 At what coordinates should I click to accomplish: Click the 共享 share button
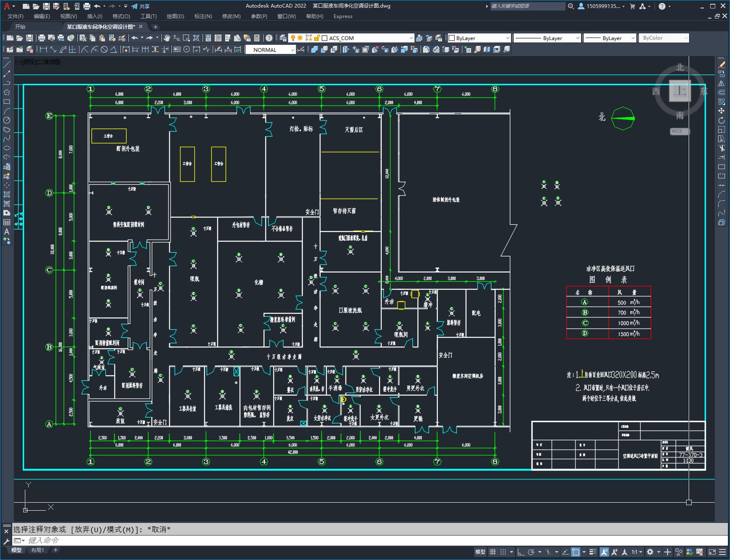click(140, 6)
